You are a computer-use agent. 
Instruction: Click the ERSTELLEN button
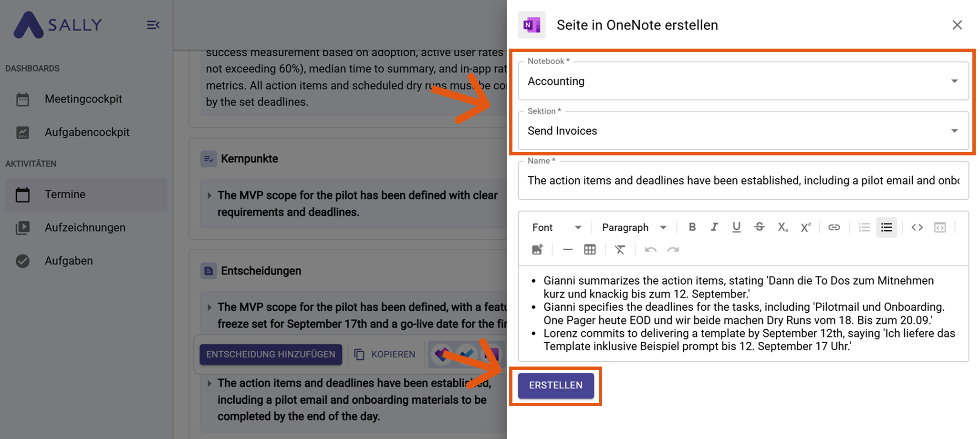556,385
